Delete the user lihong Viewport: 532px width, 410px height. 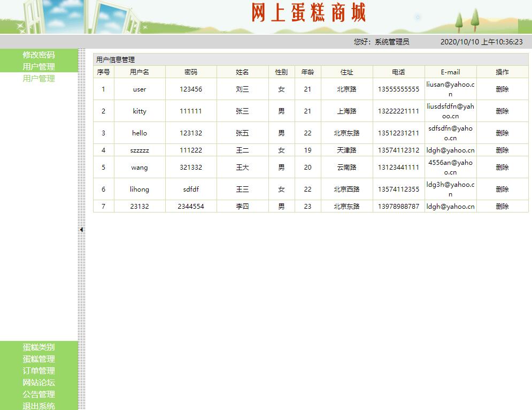(501, 189)
